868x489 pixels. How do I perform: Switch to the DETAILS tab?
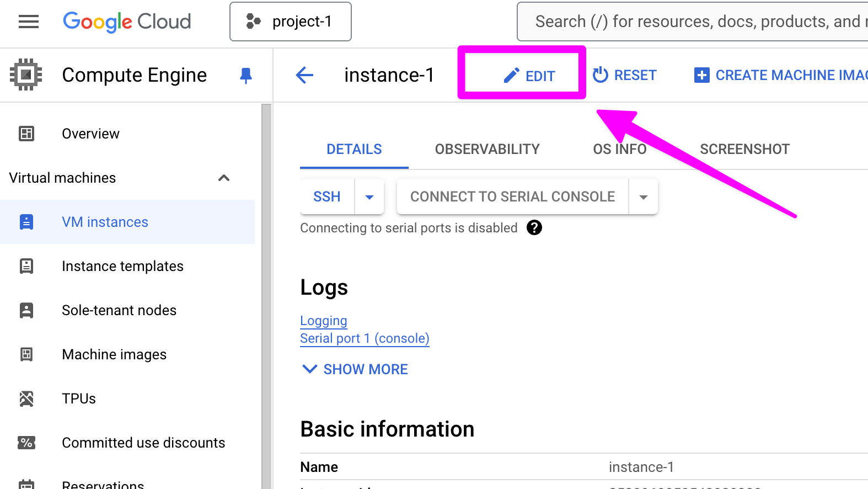(x=354, y=149)
